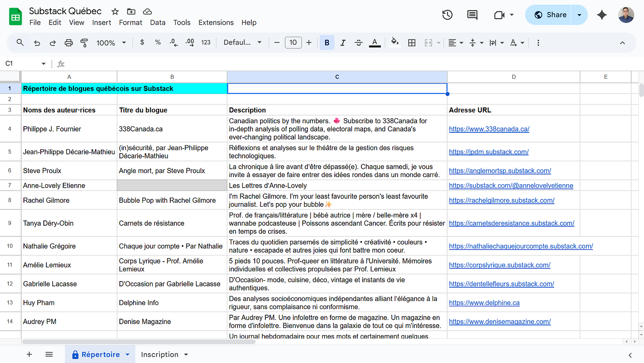644x363 pixels.
Task: Open the Extensions menu
Action: click(x=216, y=23)
